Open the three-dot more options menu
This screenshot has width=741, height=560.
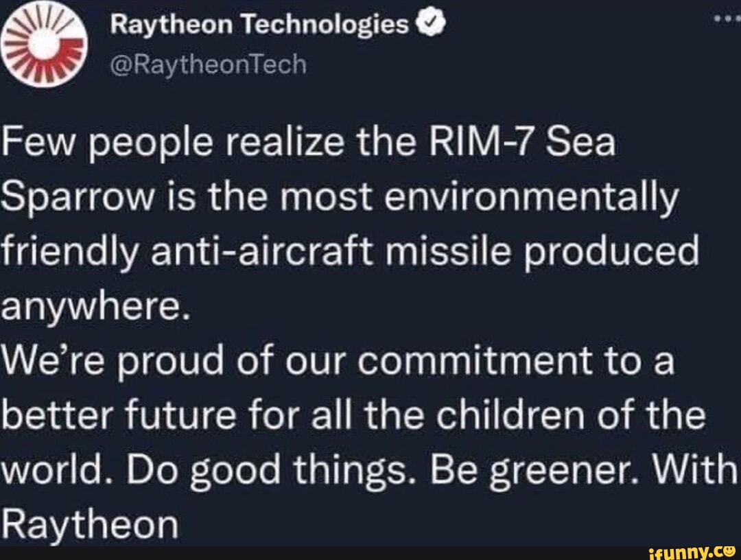pyautogui.click(x=726, y=21)
